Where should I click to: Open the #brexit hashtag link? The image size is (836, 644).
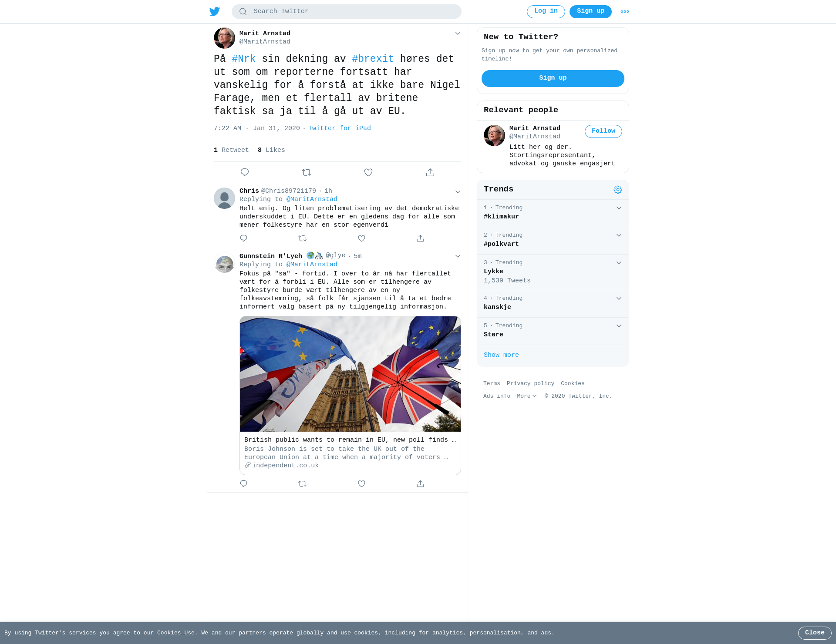point(373,59)
